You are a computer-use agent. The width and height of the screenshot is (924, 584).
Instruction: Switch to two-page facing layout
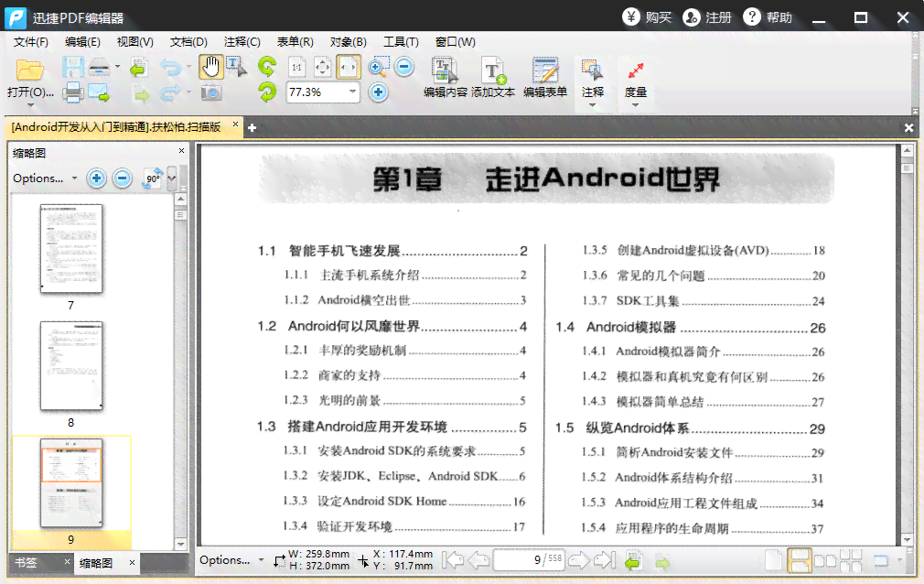(x=825, y=560)
